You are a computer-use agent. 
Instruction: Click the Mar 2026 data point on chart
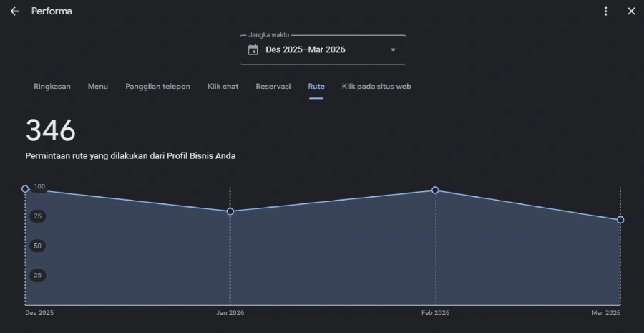620,220
